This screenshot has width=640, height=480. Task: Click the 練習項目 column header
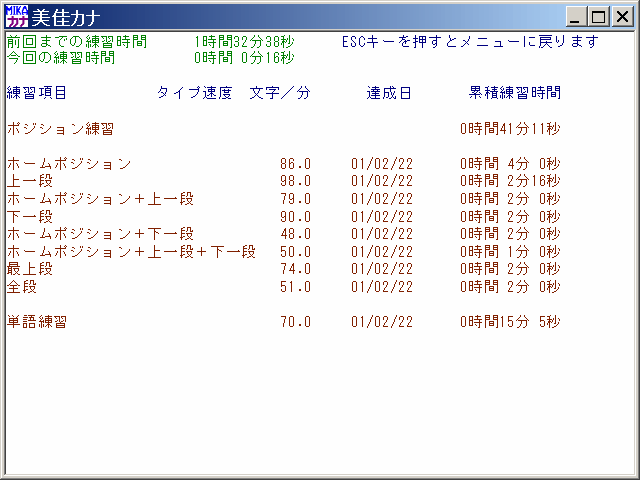pyautogui.click(x=37, y=93)
